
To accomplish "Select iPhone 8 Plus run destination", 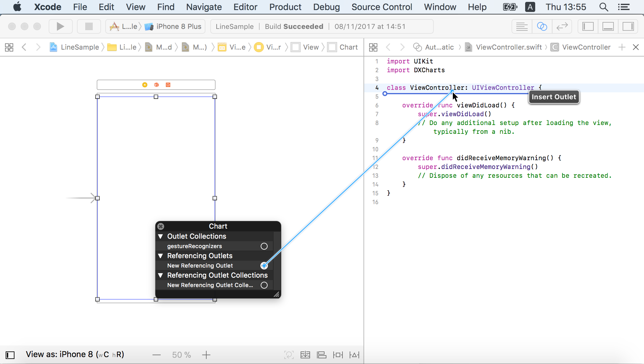I will click(x=178, y=26).
